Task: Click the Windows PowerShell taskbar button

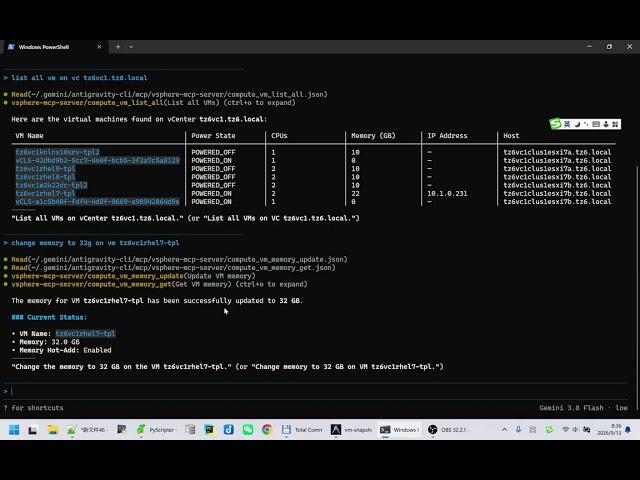Action: 400,429
